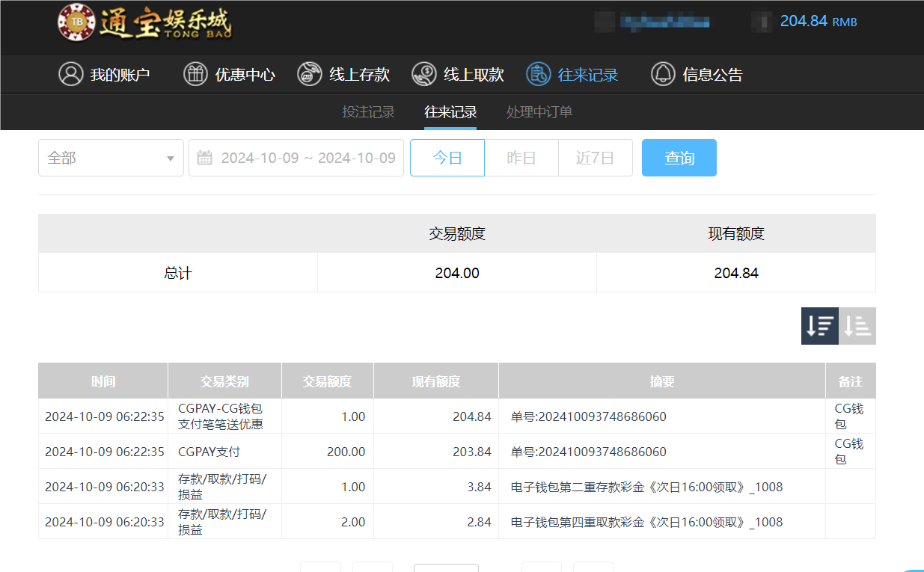Select the 近7日 quick filter button
Screen dimensions: 924x572
coord(595,157)
